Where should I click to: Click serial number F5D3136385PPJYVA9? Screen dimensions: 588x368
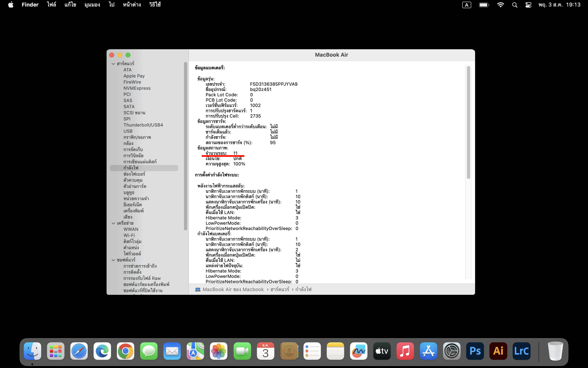(x=274, y=84)
